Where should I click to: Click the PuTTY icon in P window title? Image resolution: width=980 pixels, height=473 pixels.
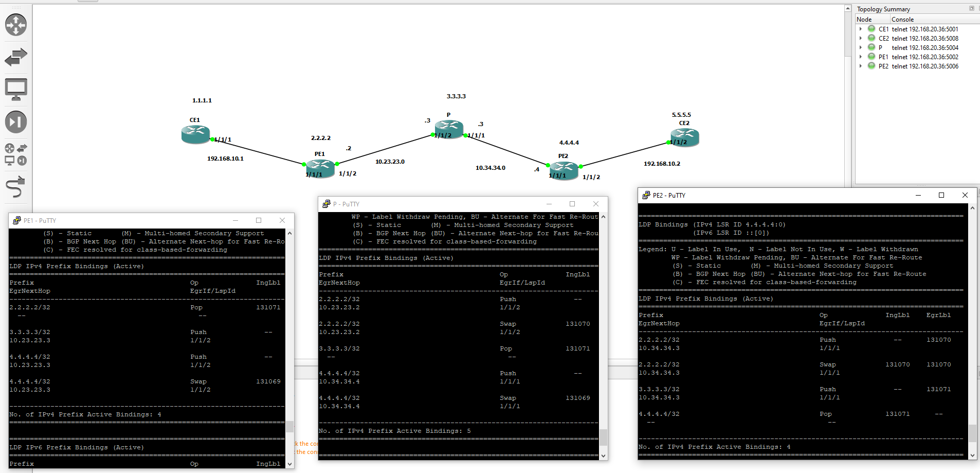point(326,204)
